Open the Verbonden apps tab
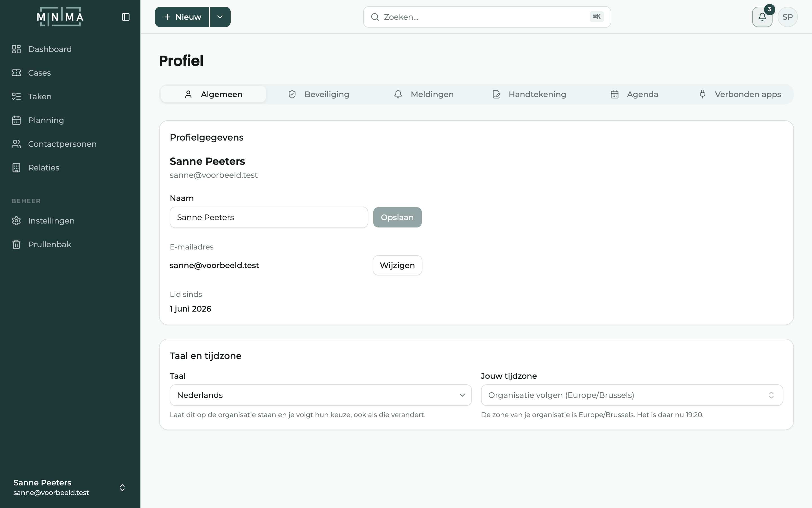This screenshot has width=812, height=508. click(x=740, y=95)
